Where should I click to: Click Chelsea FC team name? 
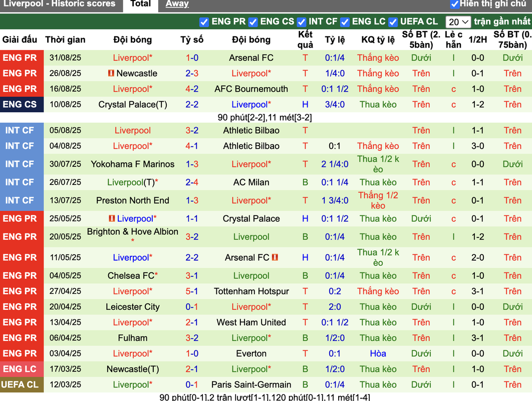tap(131, 276)
